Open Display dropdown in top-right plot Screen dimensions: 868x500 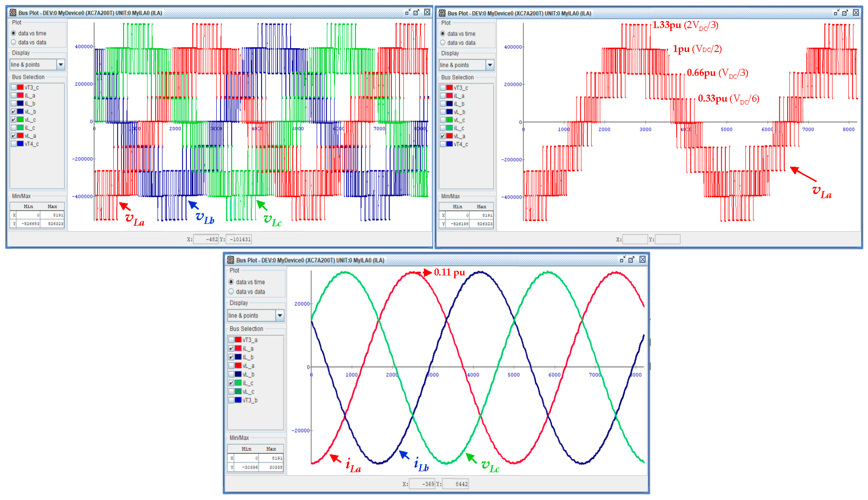490,65
